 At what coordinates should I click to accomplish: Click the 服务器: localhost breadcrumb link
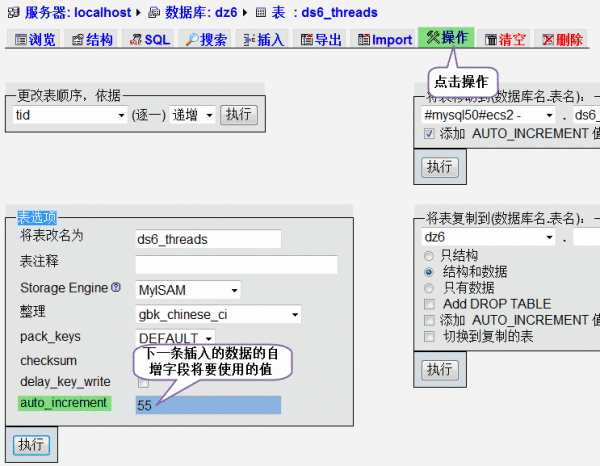pos(78,13)
